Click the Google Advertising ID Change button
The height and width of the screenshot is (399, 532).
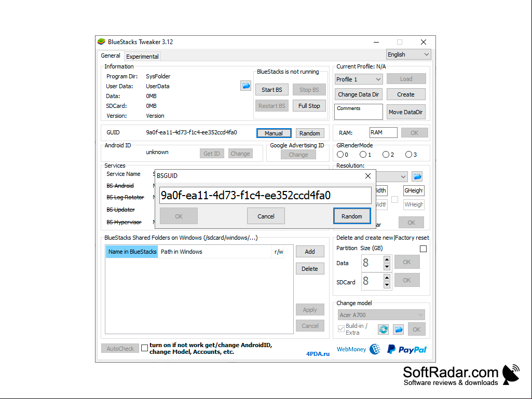(x=298, y=155)
